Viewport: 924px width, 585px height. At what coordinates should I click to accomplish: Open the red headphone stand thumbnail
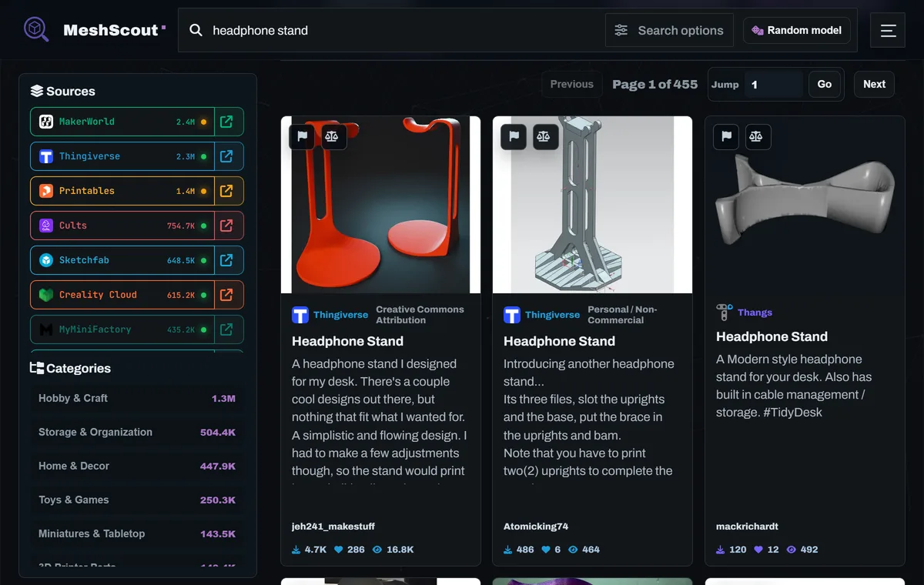(381, 205)
